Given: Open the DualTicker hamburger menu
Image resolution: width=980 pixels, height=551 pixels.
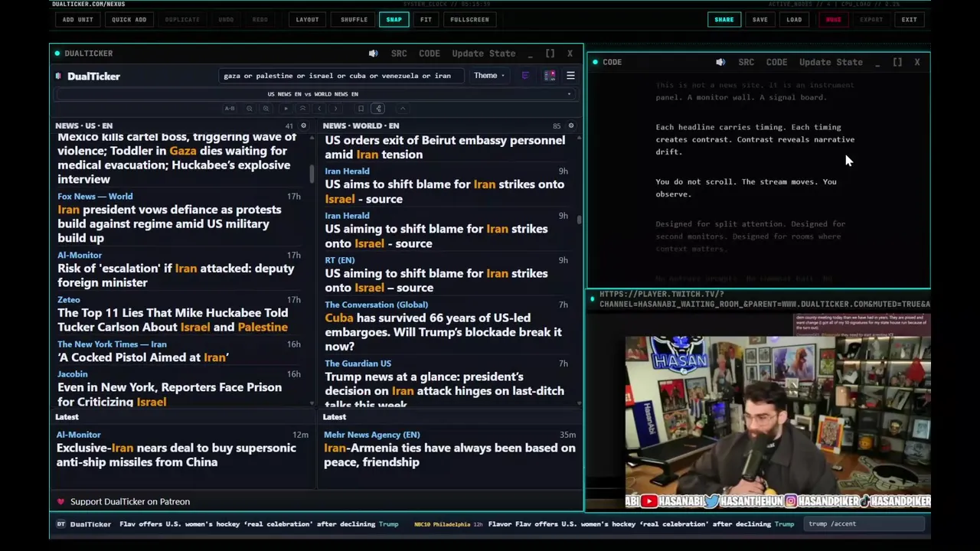Looking at the screenshot, I should tap(570, 76).
